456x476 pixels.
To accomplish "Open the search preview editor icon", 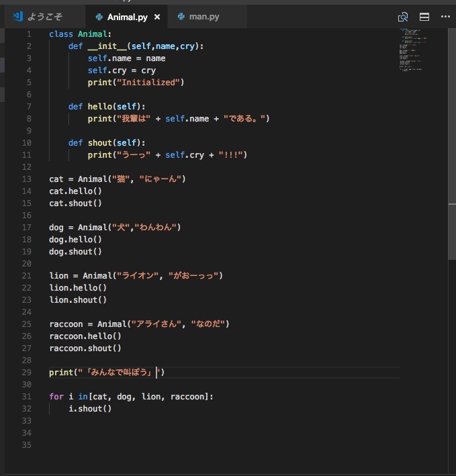I will pos(403,17).
